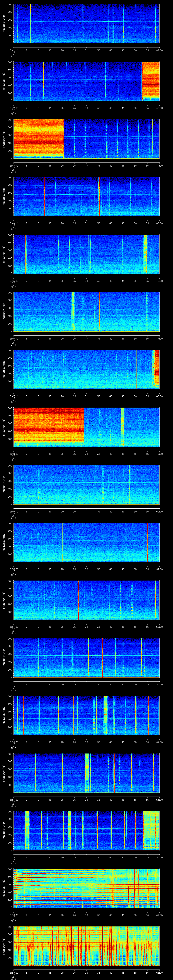
Task: Select the spectrogram panel starting at 3:50:00
Action: pos(87,542)
